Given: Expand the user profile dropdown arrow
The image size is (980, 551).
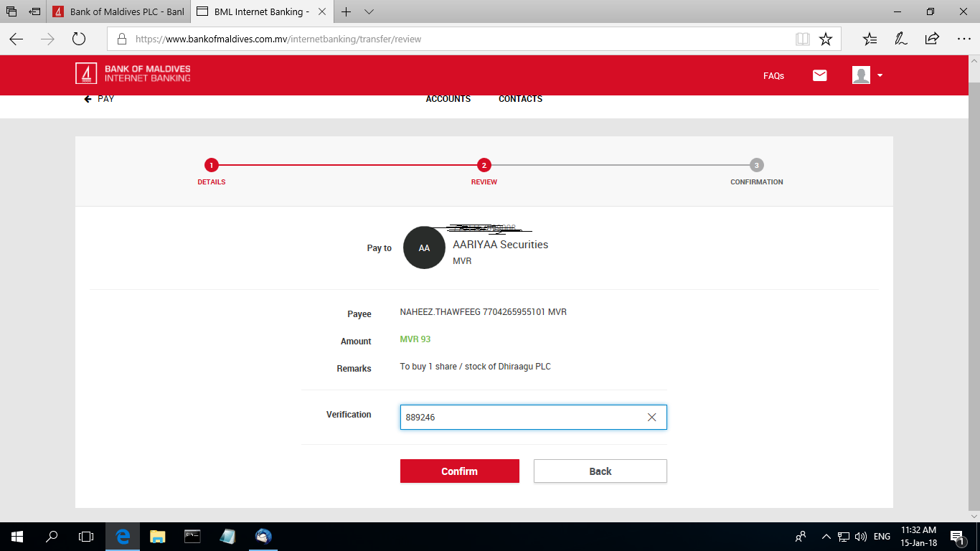Looking at the screenshot, I should tap(880, 75).
